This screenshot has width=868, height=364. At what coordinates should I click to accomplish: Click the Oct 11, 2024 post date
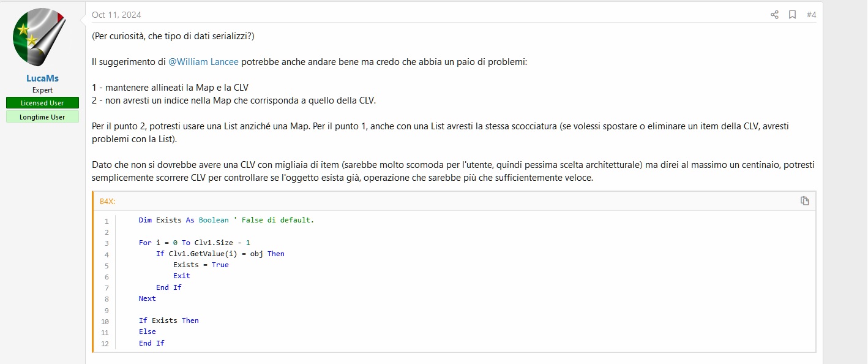116,15
